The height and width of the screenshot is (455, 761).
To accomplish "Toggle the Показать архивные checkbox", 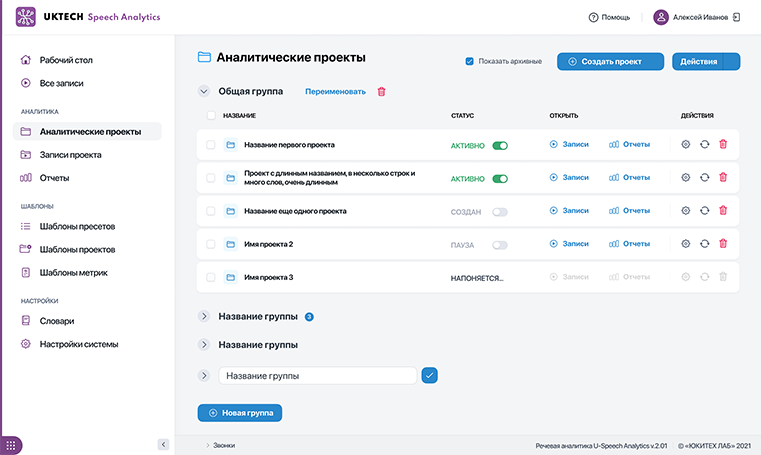I will click(x=469, y=61).
